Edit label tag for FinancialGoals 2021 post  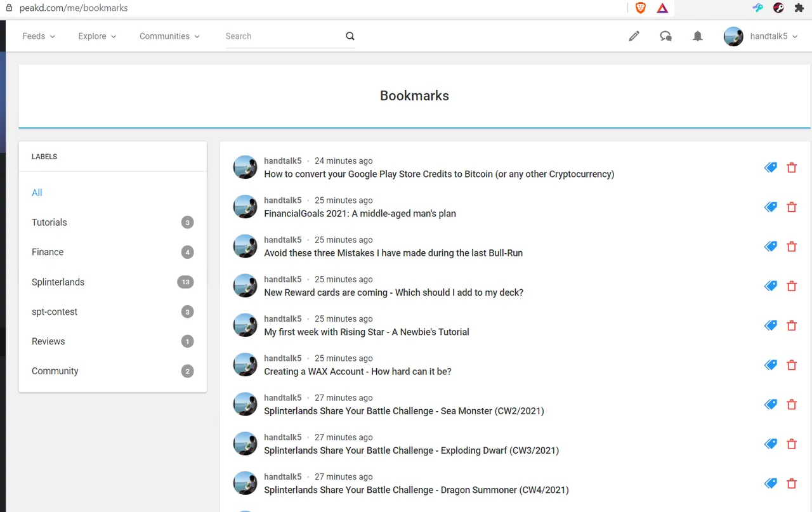coord(771,207)
